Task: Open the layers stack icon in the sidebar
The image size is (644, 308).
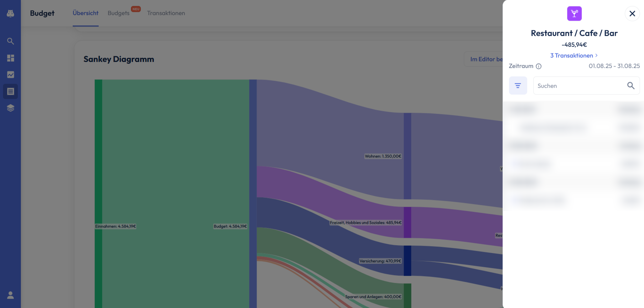Action: tap(10, 108)
